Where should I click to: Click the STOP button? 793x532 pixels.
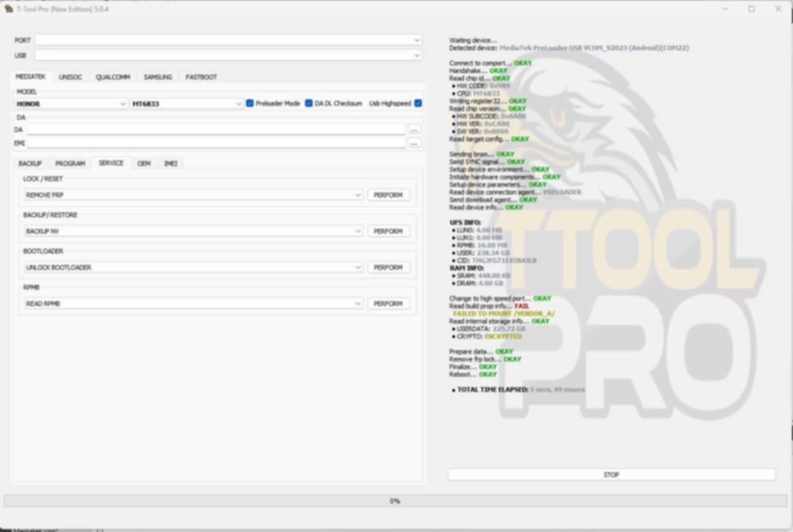(x=611, y=474)
